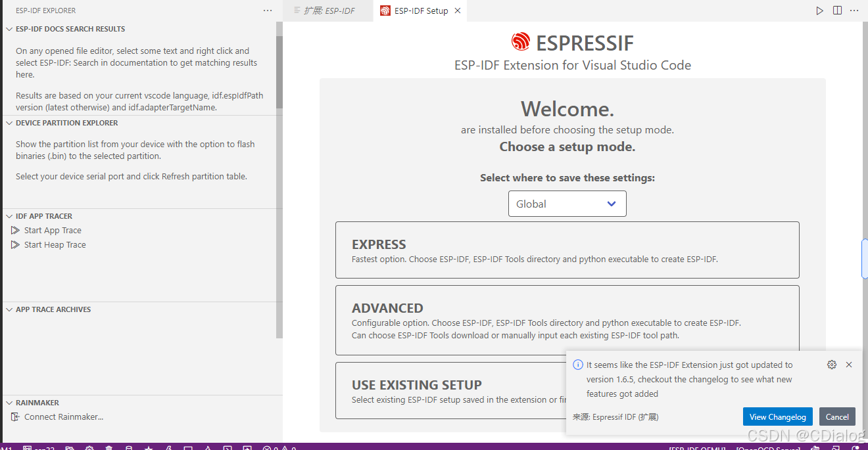Click the info icon in notification
Screen dimensions: 868x450
coord(578,365)
